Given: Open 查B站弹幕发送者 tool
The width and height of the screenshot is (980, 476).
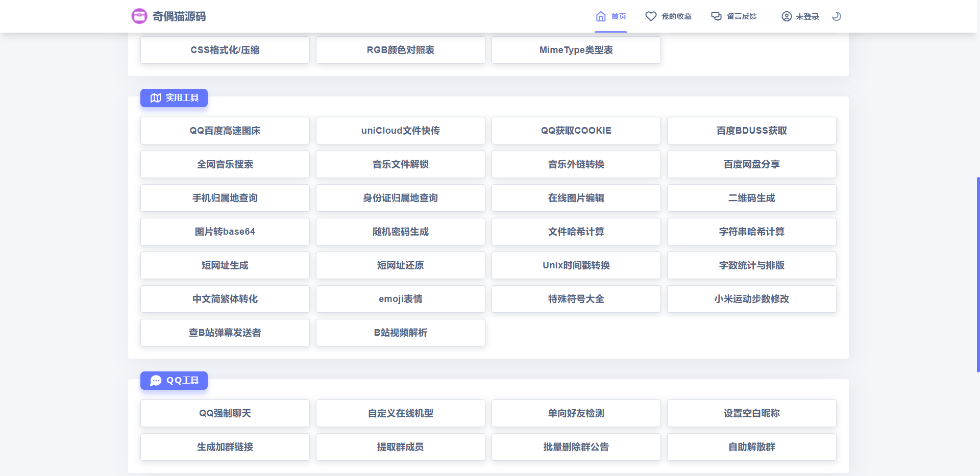Looking at the screenshot, I should tap(225, 333).
